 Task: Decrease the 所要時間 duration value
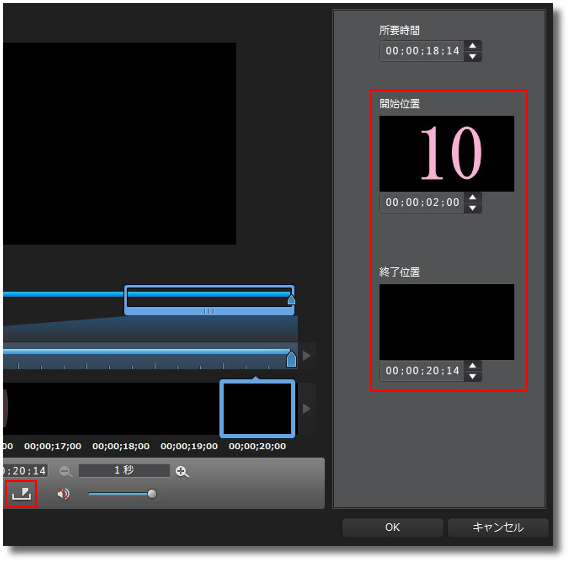[473, 56]
